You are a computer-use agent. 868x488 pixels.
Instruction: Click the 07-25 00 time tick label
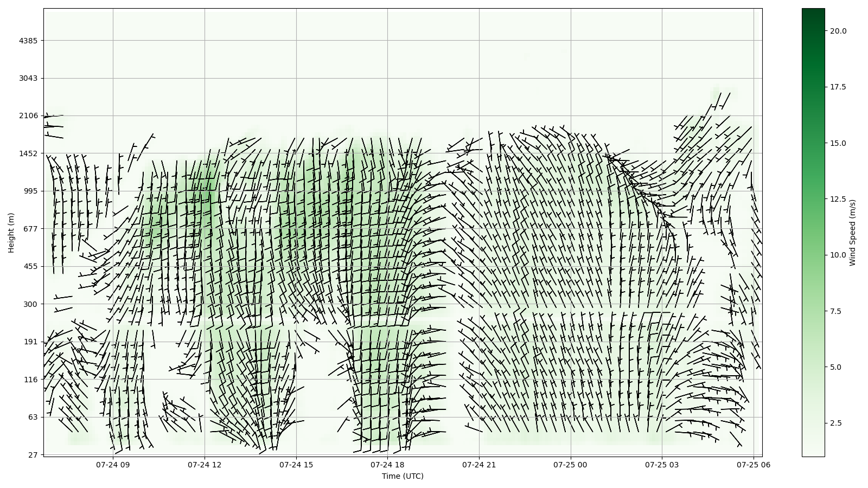[x=571, y=465]
